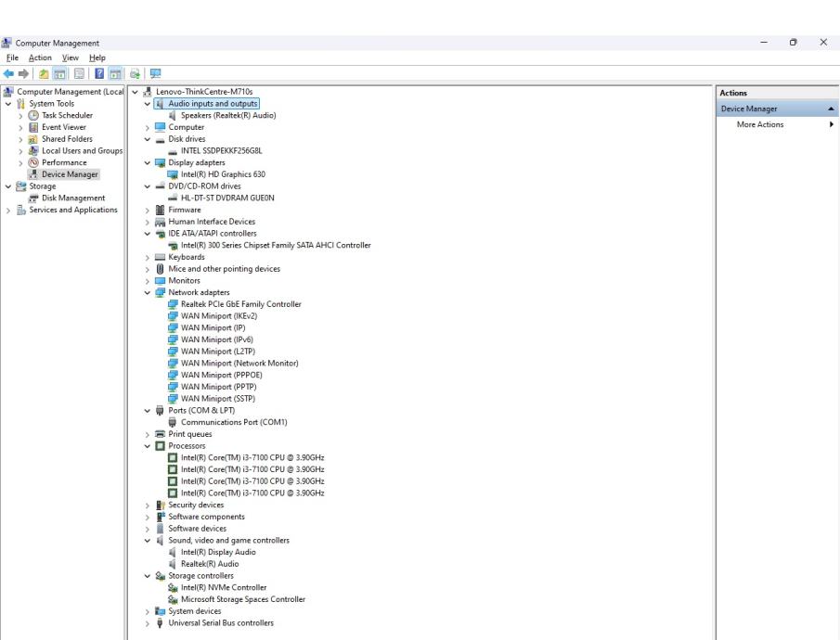Image resolution: width=840 pixels, height=640 pixels.
Task: Click the Forward arrow in toolbar
Action: (x=23, y=74)
